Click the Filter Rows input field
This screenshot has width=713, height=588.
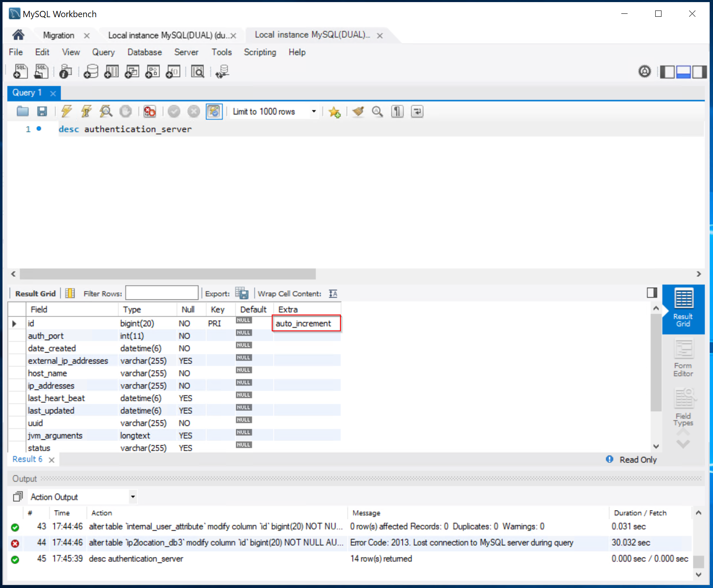[162, 293]
